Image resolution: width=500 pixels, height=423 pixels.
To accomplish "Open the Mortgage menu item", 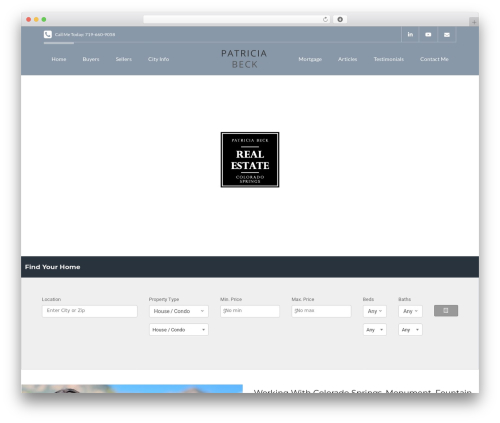I will pos(310,59).
